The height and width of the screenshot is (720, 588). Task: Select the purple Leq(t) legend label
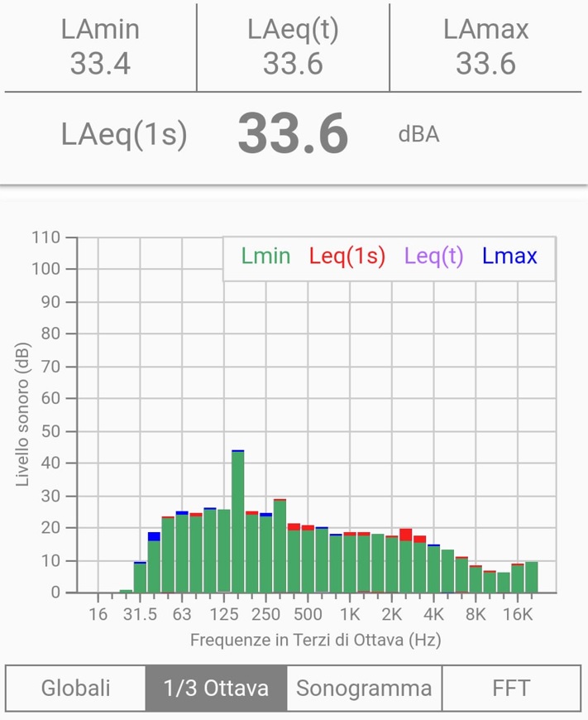[x=433, y=257]
